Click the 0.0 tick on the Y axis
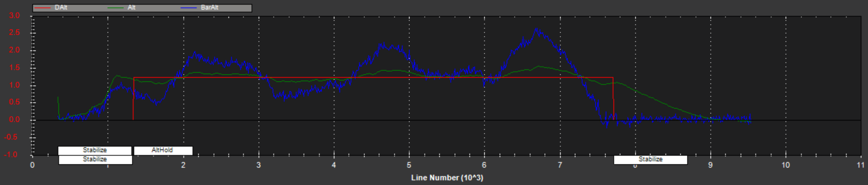868x185 pixels. 15,120
